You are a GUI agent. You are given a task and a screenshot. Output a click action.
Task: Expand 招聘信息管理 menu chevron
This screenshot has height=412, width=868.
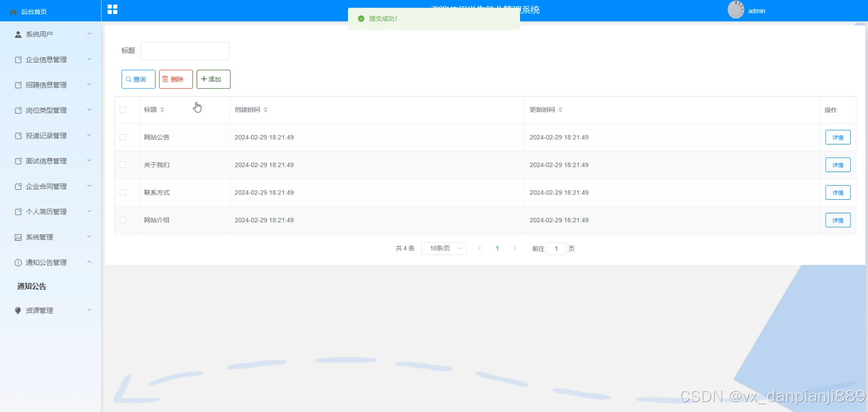89,84
